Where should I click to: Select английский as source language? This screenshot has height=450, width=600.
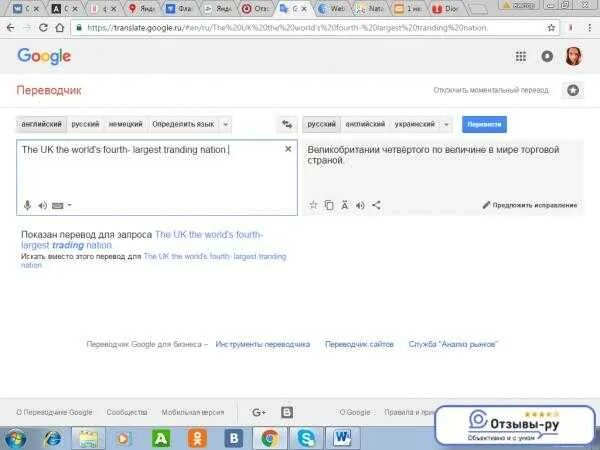coord(41,124)
